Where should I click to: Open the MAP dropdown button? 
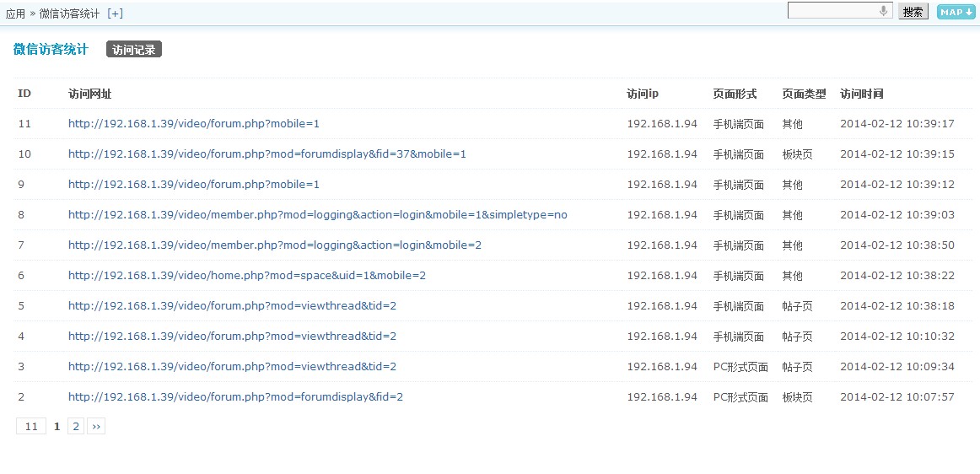tap(956, 12)
